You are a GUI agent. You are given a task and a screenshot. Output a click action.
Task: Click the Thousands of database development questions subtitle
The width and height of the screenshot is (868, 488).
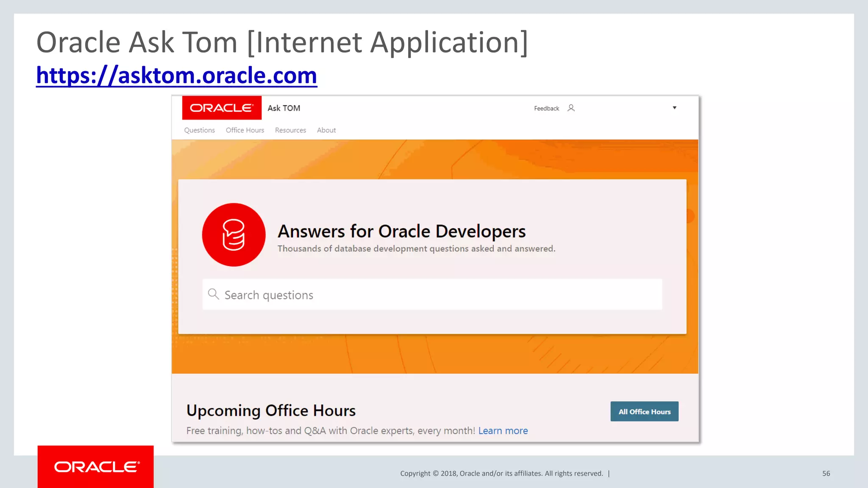point(416,249)
